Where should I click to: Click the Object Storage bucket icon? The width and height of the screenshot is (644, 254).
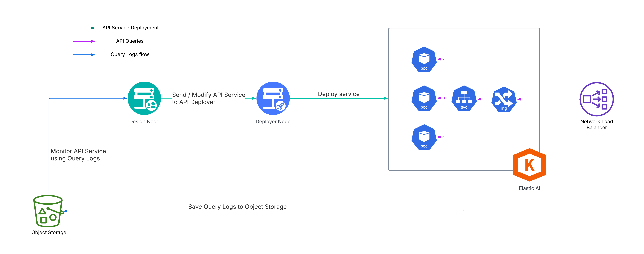(x=49, y=211)
